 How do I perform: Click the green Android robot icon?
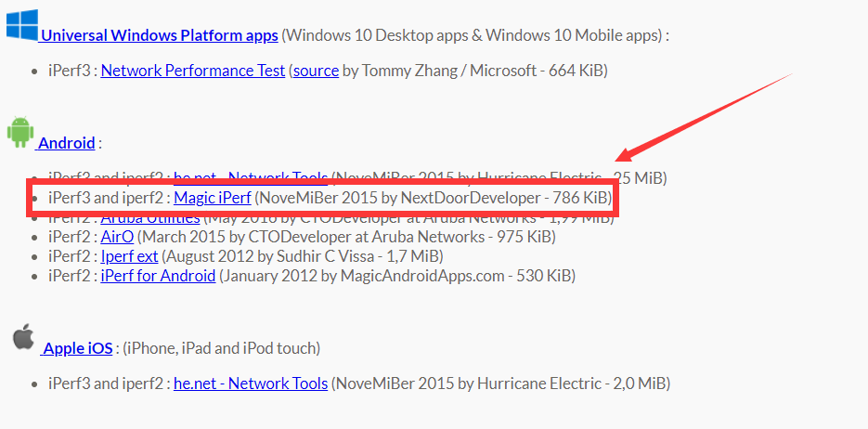pos(19,133)
